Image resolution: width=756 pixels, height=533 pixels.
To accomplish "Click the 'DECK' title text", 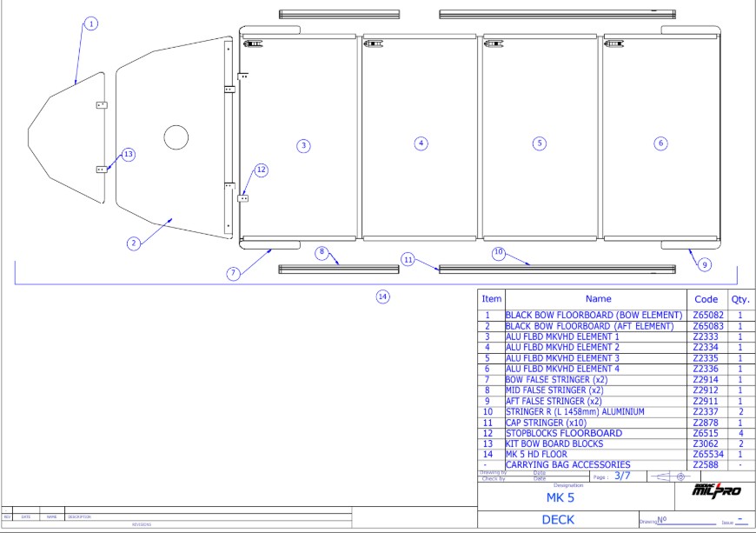I will tap(558, 519).
